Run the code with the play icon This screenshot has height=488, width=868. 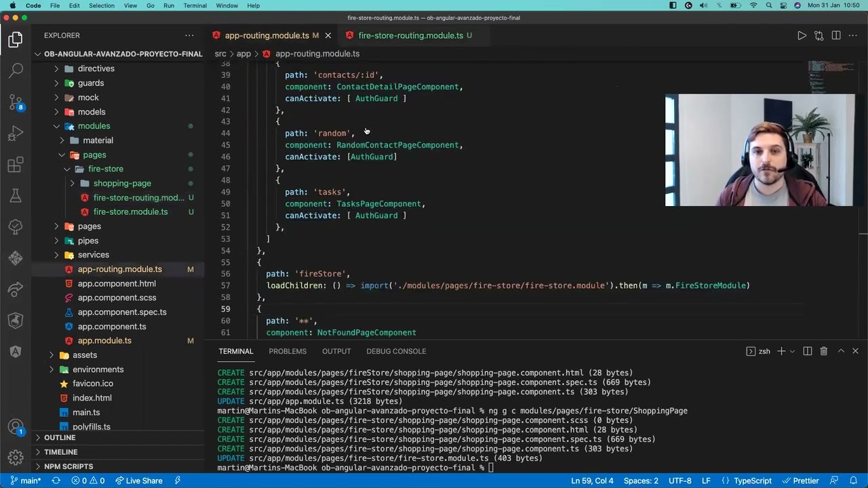(x=802, y=35)
